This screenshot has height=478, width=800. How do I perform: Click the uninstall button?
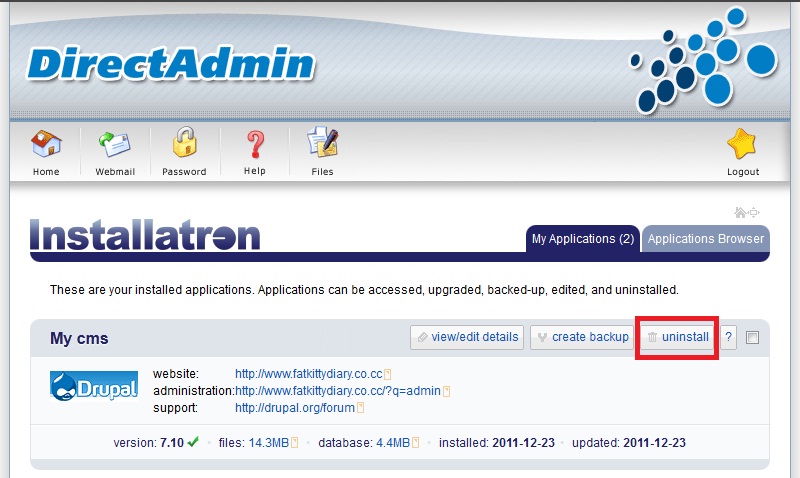(x=677, y=337)
